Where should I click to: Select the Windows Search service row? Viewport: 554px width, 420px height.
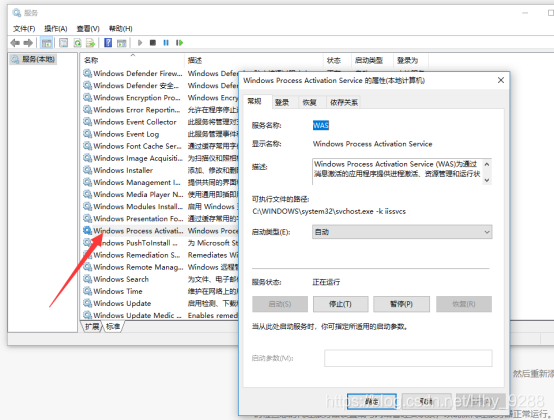point(160,279)
